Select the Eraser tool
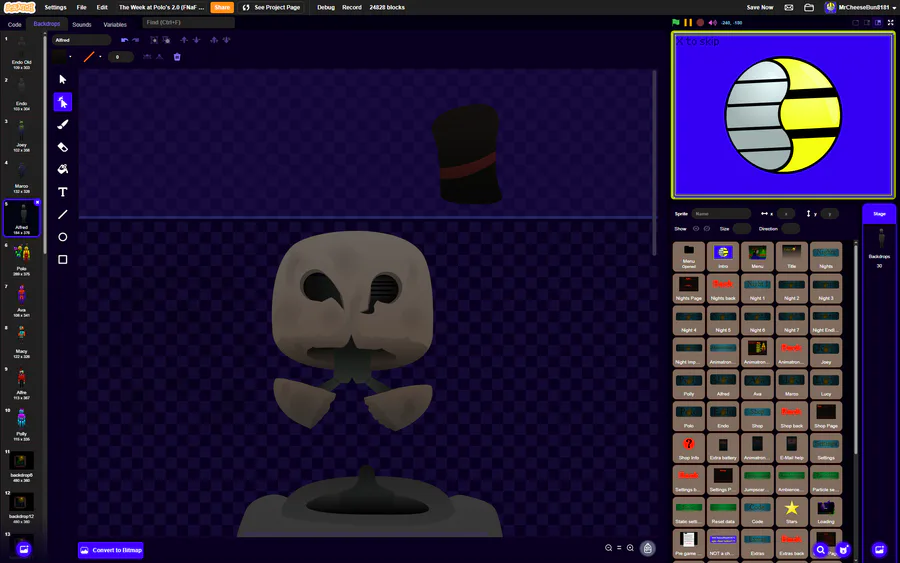The width and height of the screenshot is (900, 563). (x=63, y=147)
